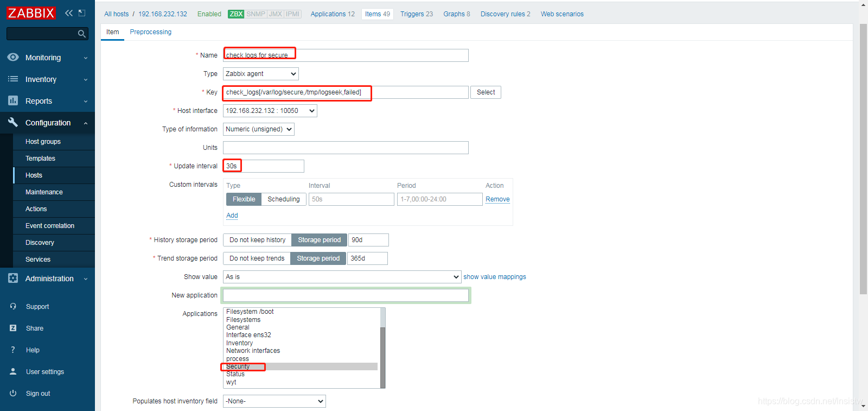Image resolution: width=868 pixels, height=411 pixels.
Task: Click the Inventory list icon
Action: (x=13, y=79)
